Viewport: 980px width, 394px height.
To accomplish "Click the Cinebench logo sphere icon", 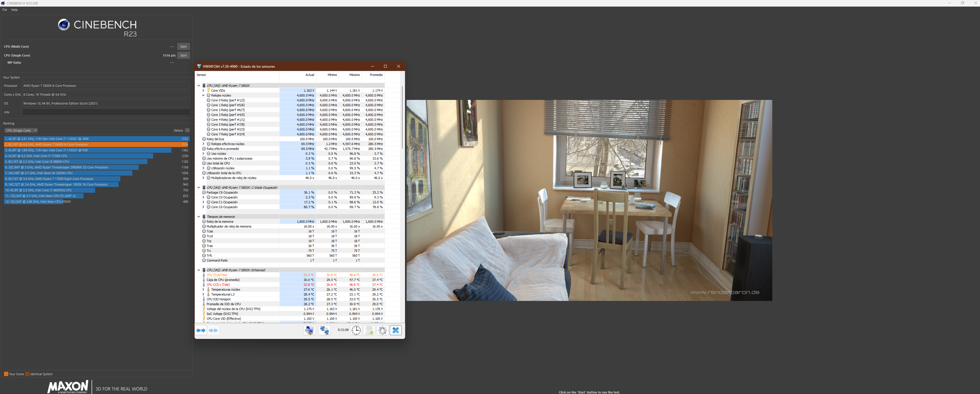I will tap(64, 25).
